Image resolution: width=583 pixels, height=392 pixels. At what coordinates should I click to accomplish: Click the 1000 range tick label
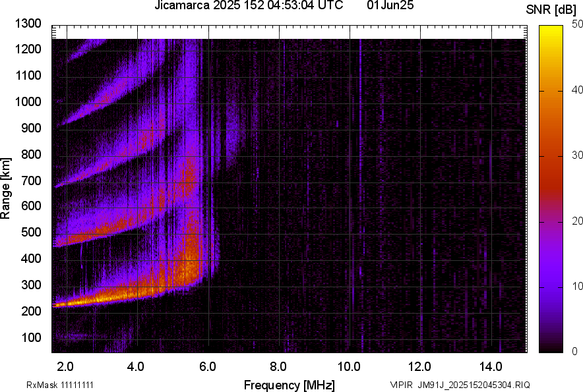[x=28, y=101]
